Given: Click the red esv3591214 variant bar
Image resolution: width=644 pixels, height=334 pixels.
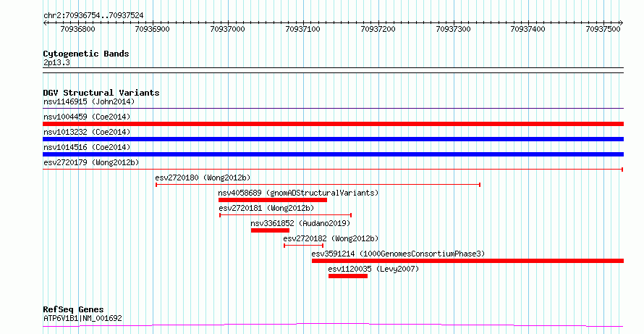Looking at the screenshot, I should (467, 261).
